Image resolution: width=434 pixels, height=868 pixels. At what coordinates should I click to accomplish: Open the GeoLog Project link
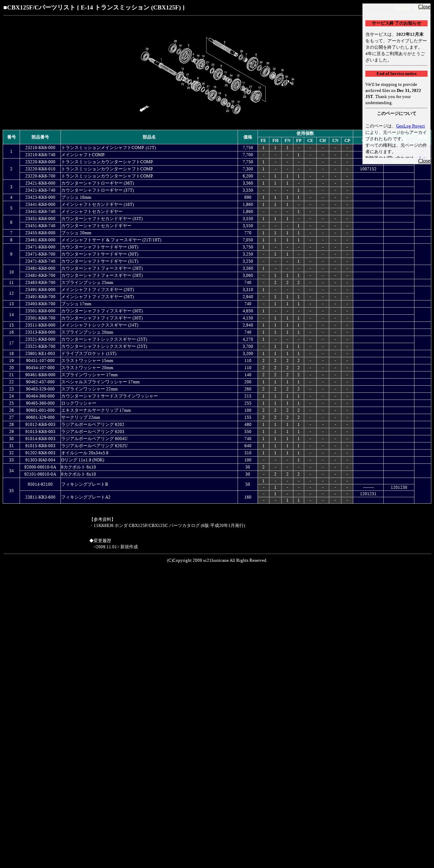tap(410, 126)
